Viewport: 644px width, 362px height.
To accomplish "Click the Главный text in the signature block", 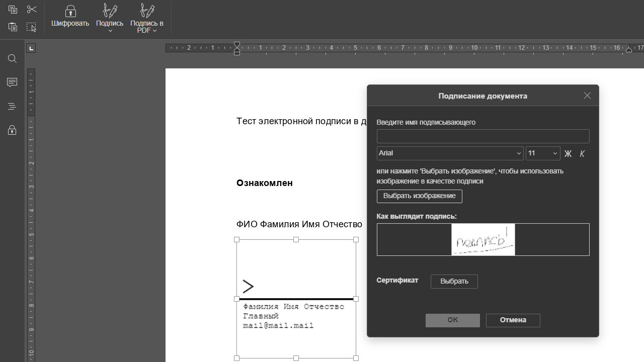I will point(261,316).
